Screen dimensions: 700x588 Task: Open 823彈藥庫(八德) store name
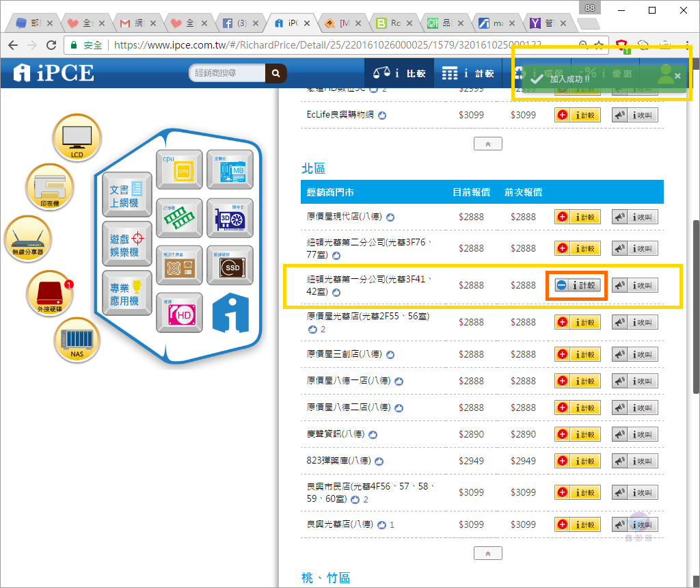click(339, 461)
